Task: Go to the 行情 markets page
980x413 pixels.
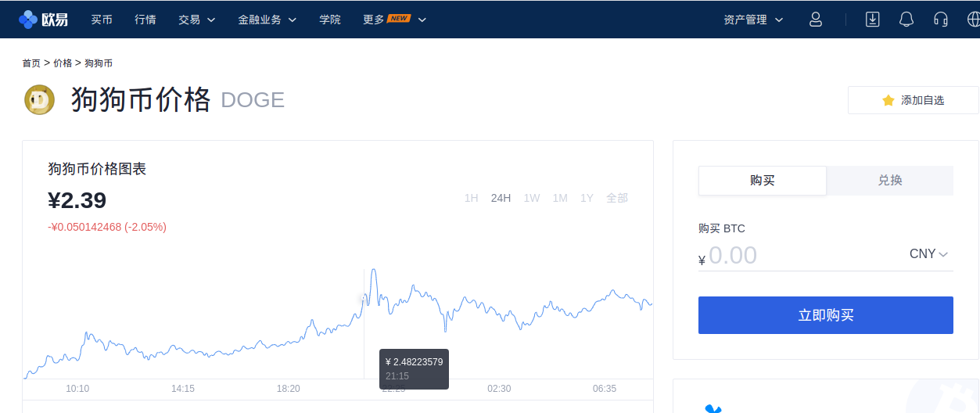Action: point(145,20)
